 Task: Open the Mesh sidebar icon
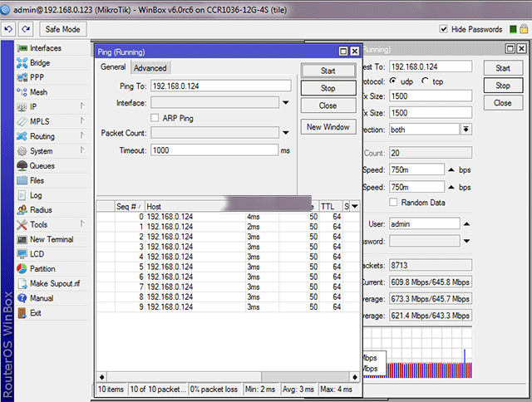click(x=22, y=92)
